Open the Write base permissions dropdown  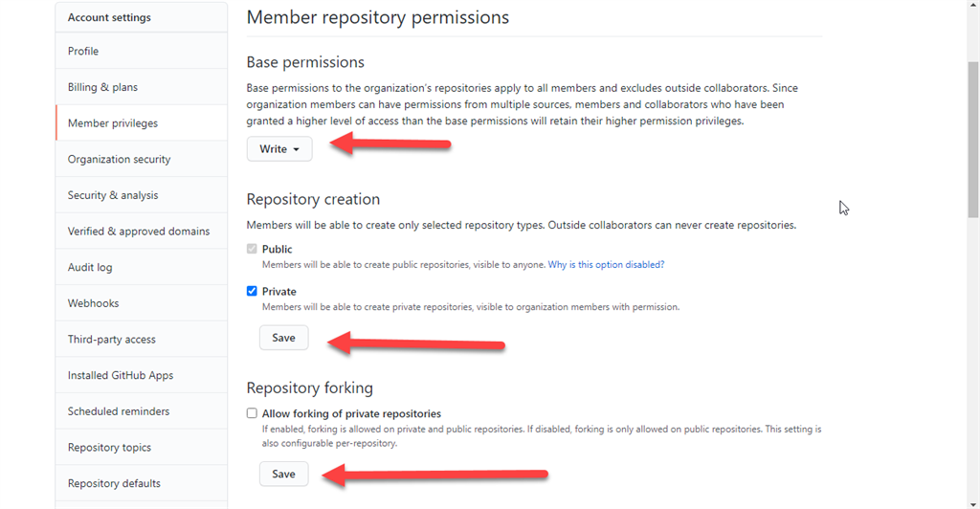[279, 149]
